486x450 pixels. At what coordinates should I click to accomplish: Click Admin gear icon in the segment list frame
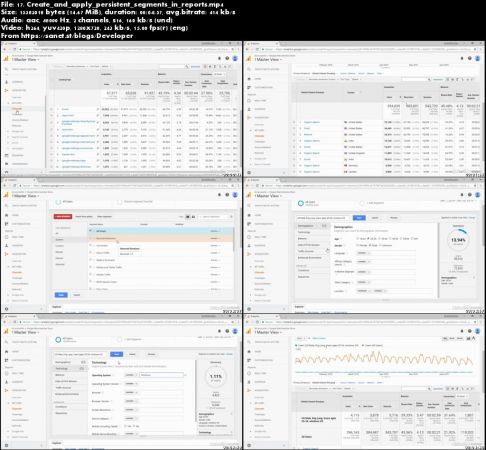(x=6, y=309)
